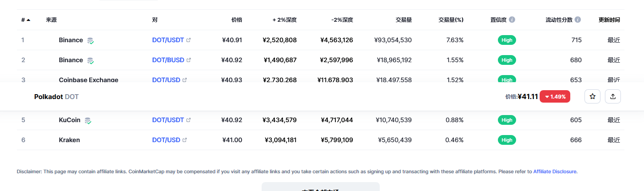Viewport: 644px width, 191px height.
Task: Open the Affiliate Disclosure link
Action: tap(555, 171)
